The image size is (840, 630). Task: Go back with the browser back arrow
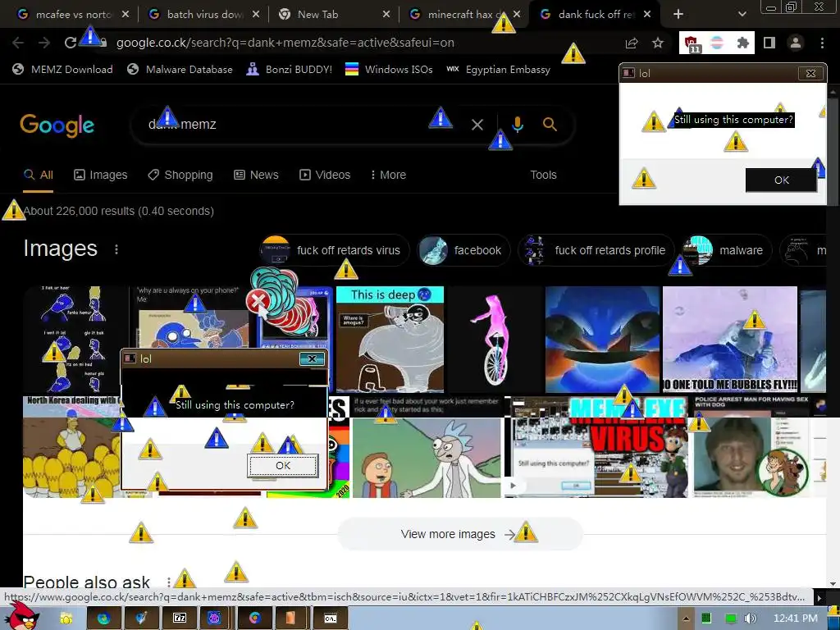pos(18,43)
